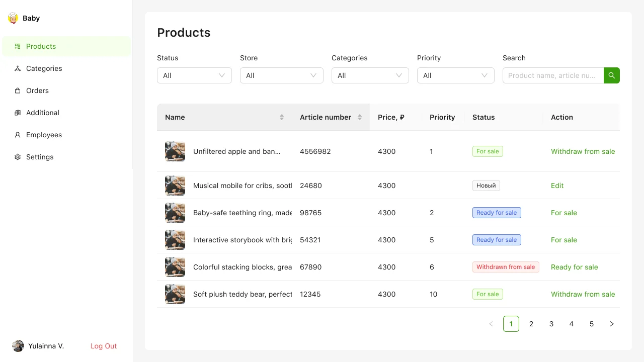The height and width of the screenshot is (362, 644).
Task: Open Orders in sidebar menu
Action: pos(66,90)
